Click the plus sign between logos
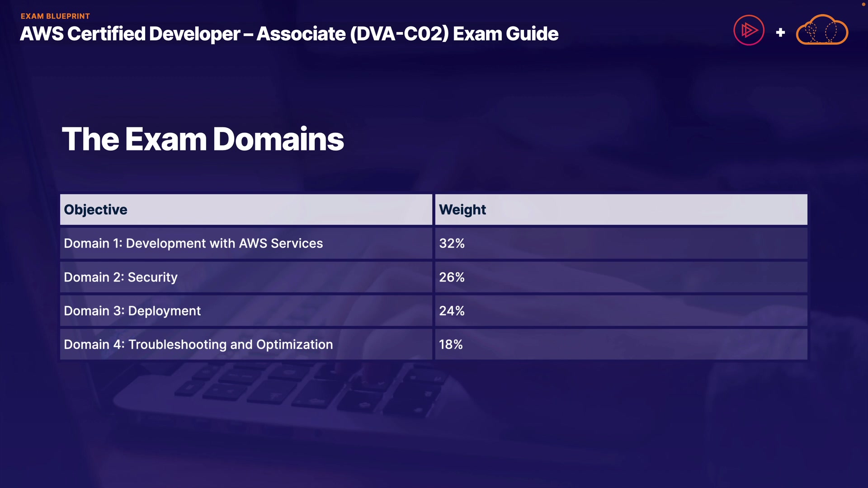This screenshot has height=488, width=868. pyautogui.click(x=780, y=33)
